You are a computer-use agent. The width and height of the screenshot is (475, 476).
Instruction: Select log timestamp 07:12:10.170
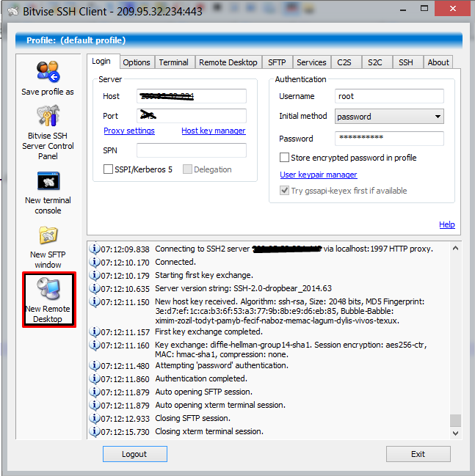point(126,263)
